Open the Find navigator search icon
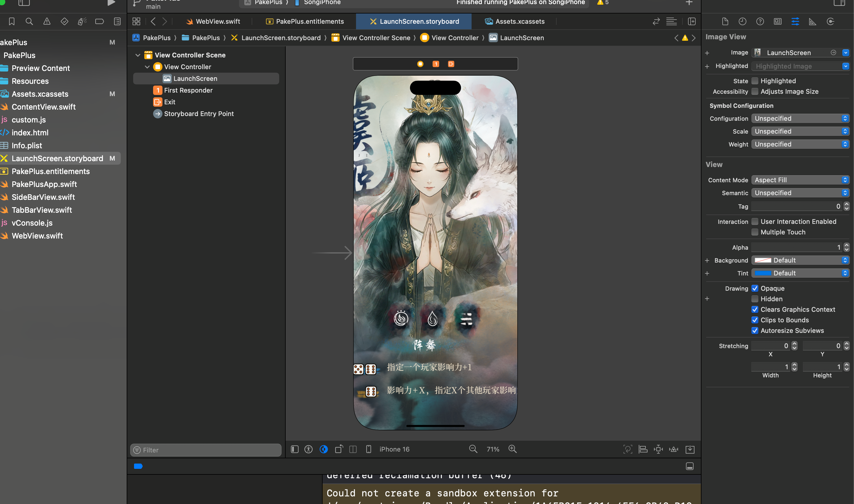The image size is (854, 504). tap(29, 22)
